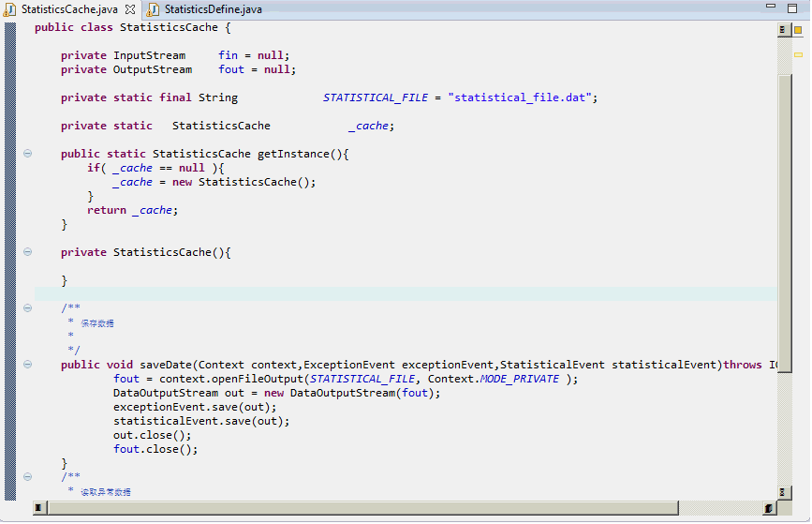Maximize the editor area
Viewport: 812px width, 524px height.
pos(791,7)
